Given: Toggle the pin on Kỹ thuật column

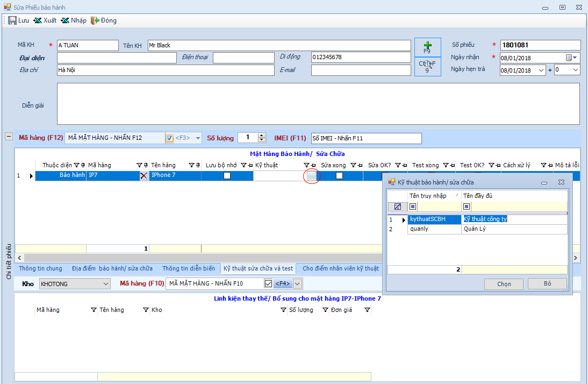Looking at the screenshot, I should click(x=313, y=165).
